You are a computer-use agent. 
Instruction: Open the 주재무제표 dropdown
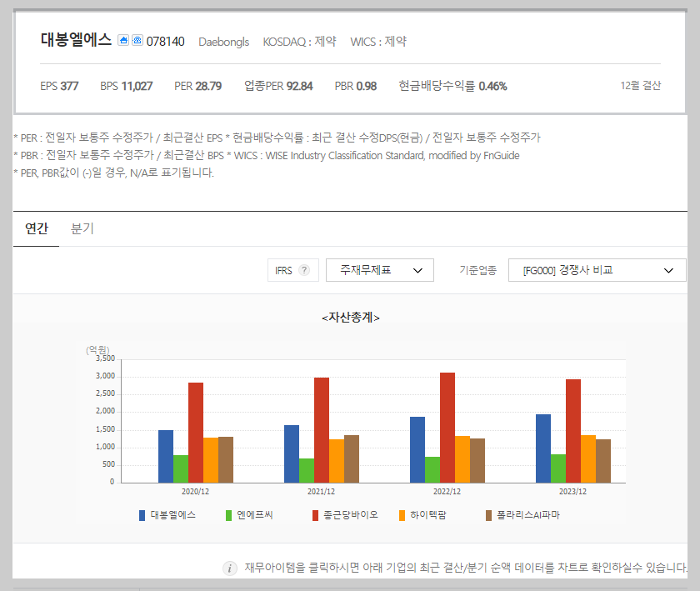point(380,270)
